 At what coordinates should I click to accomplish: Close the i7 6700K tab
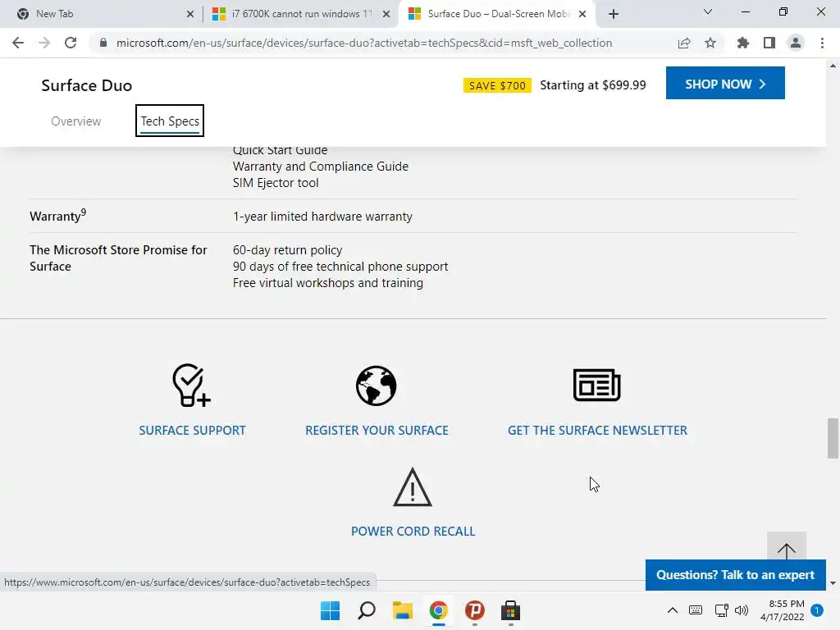(386, 14)
